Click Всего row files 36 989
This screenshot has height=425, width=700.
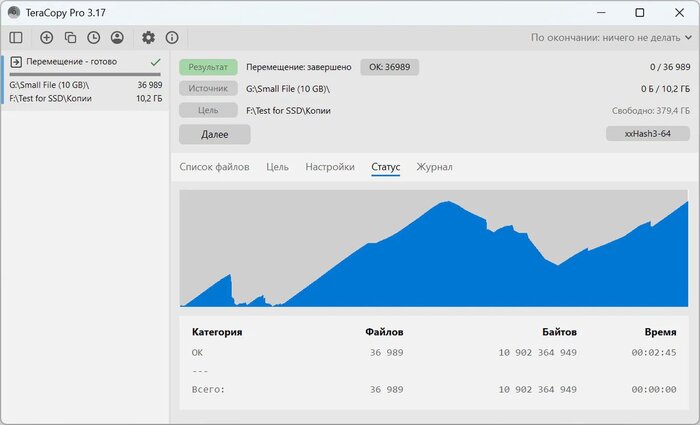[x=387, y=389]
